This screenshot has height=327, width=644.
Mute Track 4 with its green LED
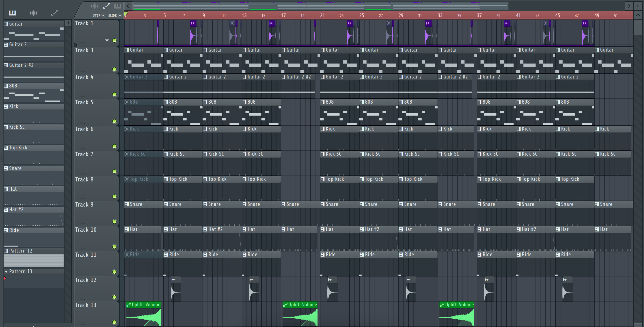tap(114, 94)
